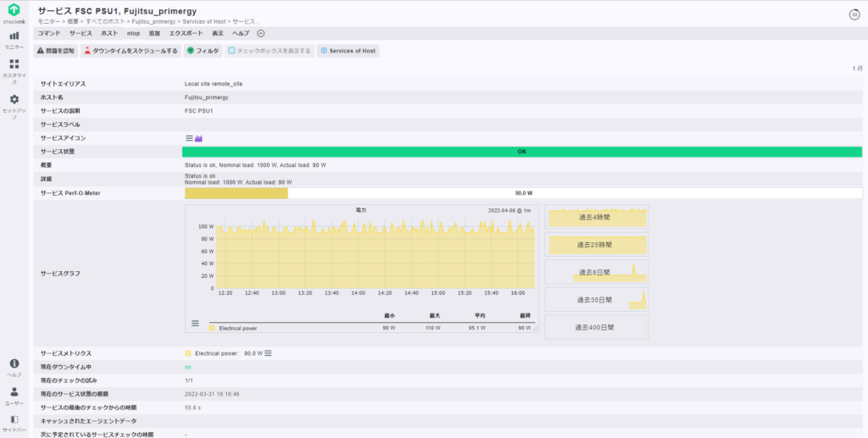Click the Perf-O-Meter 90.0 W bar
Image resolution: width=868 pixels, height=438 pixels.
coord(523,193)
